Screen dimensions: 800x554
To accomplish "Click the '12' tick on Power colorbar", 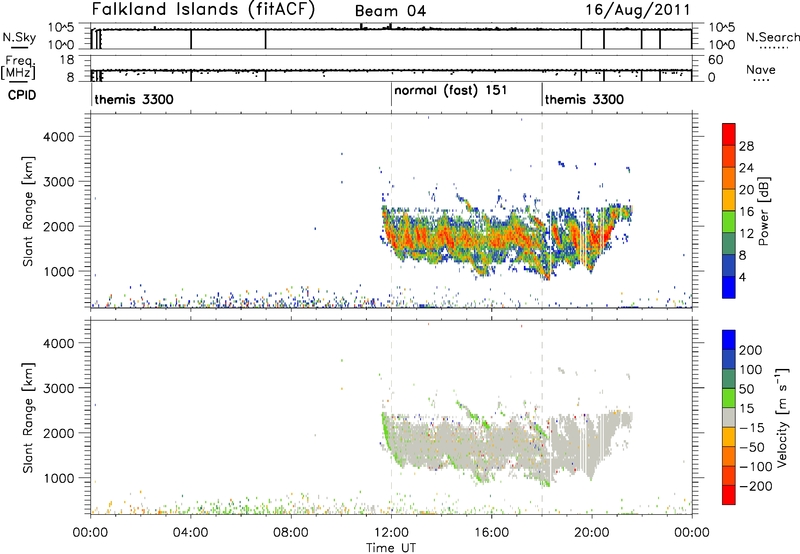I will coord(746,234).
